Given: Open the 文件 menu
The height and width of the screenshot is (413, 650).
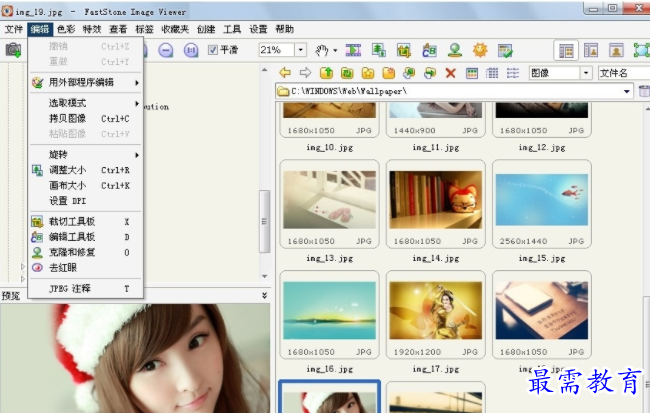Looking at the screenshot, I should click(x=14, y=29).
